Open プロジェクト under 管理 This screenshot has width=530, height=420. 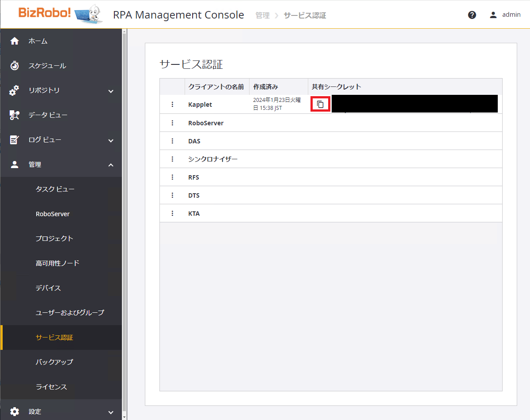tap(61, 239)
